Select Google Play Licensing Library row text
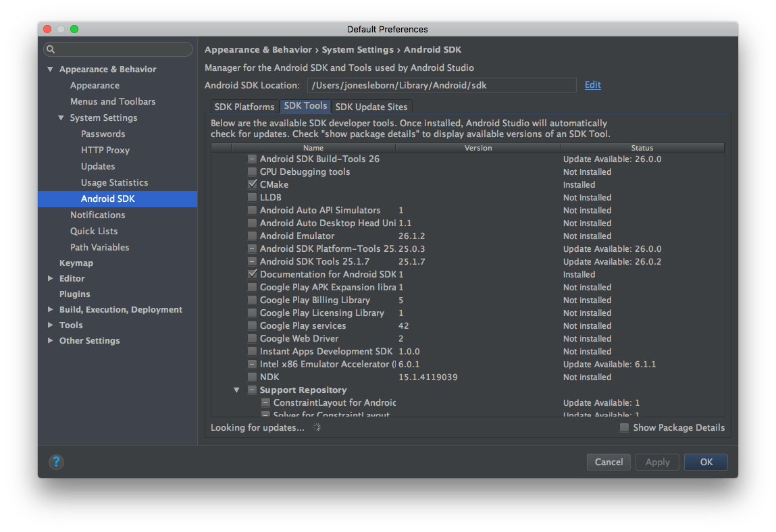Viewport: 776px width, 532px height. 322,313
